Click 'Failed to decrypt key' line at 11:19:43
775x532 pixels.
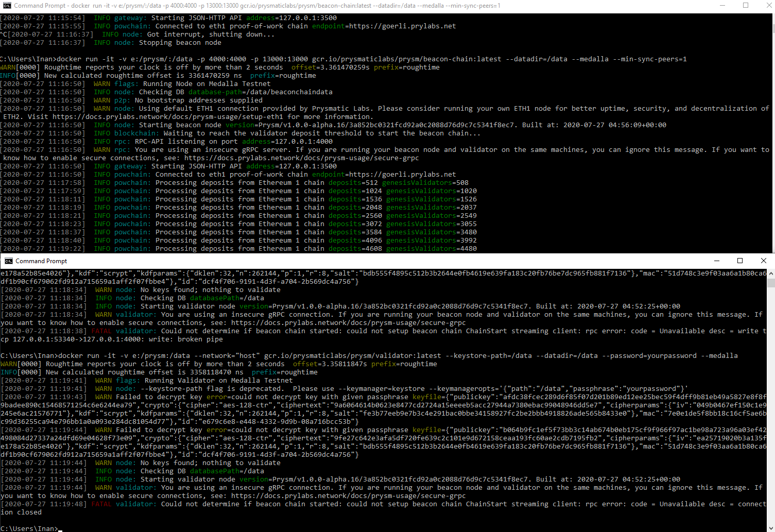pyautogui.click(x=383, y=409)
